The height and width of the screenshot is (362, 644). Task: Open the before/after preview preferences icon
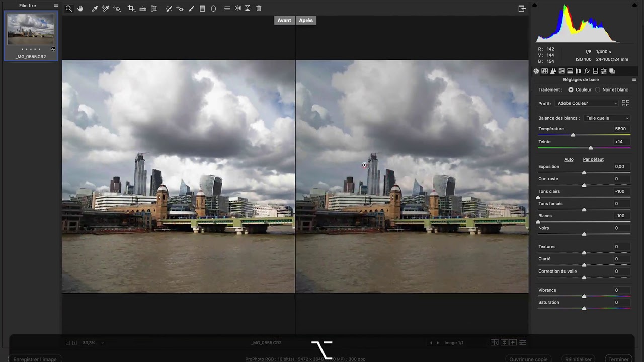click(x=523, y=343)
